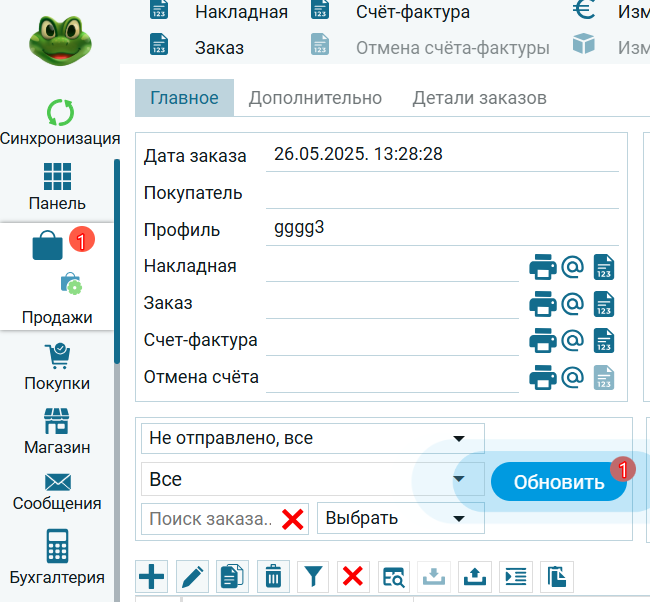The image size is (650, 602).
Task: Email the Заказ document via @ icon
Action: pyautogui.click(x=572, y=303)
